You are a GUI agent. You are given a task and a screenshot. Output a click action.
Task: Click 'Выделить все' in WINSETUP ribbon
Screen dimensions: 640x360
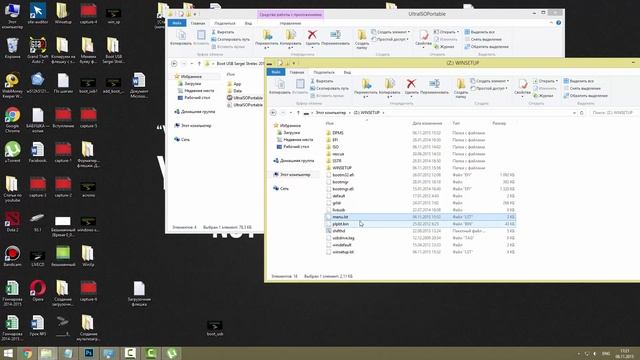[x=579, y=81]
